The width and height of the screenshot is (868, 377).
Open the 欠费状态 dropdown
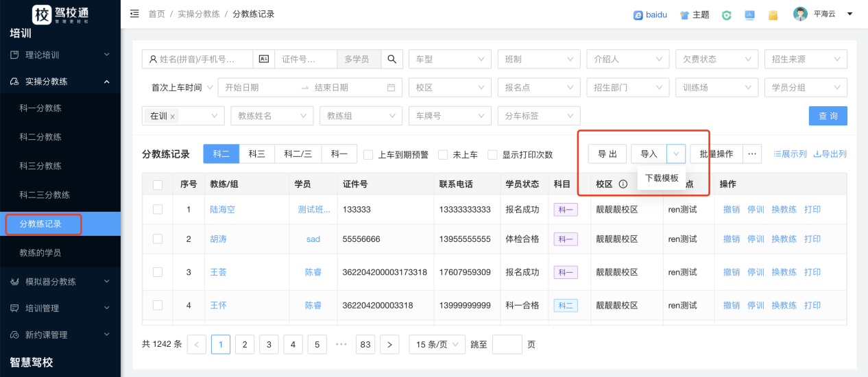click(x=717, y=59)
